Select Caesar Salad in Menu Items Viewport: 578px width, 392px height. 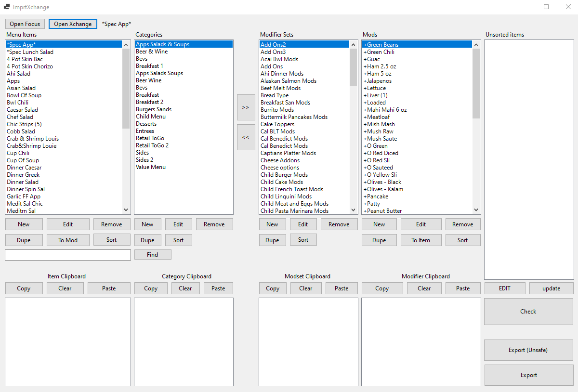pos(22,110)
